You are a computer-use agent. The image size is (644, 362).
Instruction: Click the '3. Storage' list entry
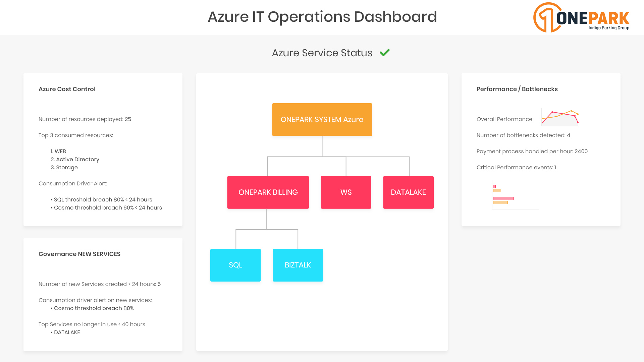(64, 168)
